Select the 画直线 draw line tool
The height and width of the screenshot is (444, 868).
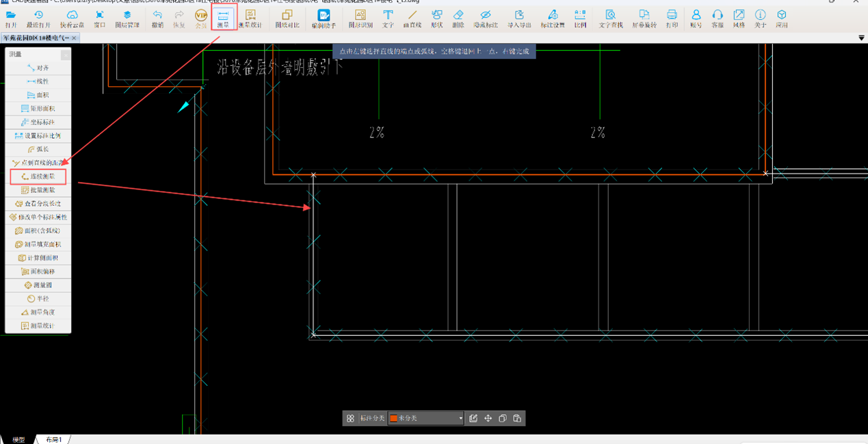pyautogui.click(x=412, y=18)
